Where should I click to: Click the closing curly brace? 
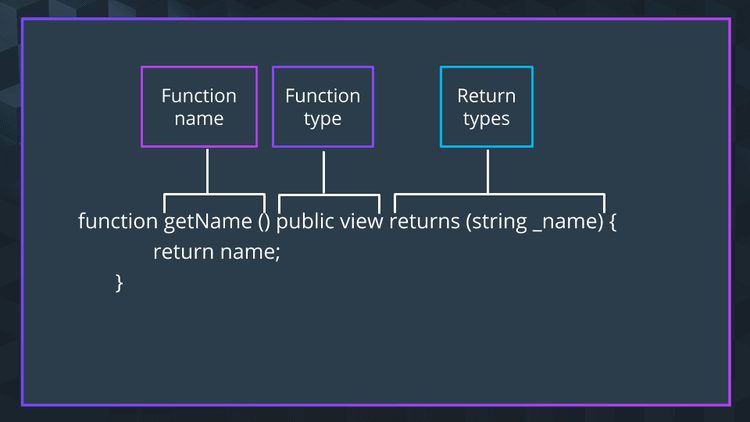pyautogui.click(x=119, y=283)
